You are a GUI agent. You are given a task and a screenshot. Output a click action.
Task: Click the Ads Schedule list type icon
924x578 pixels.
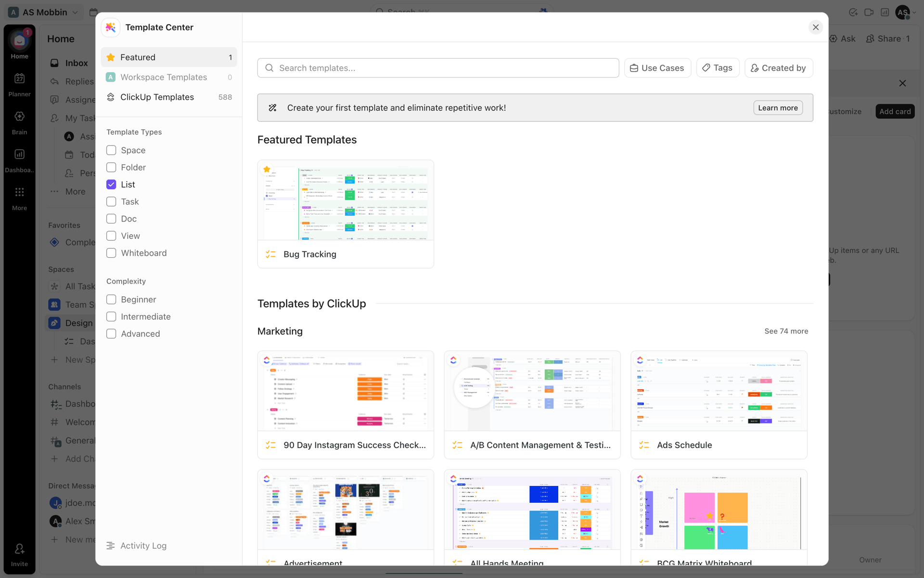644,445
